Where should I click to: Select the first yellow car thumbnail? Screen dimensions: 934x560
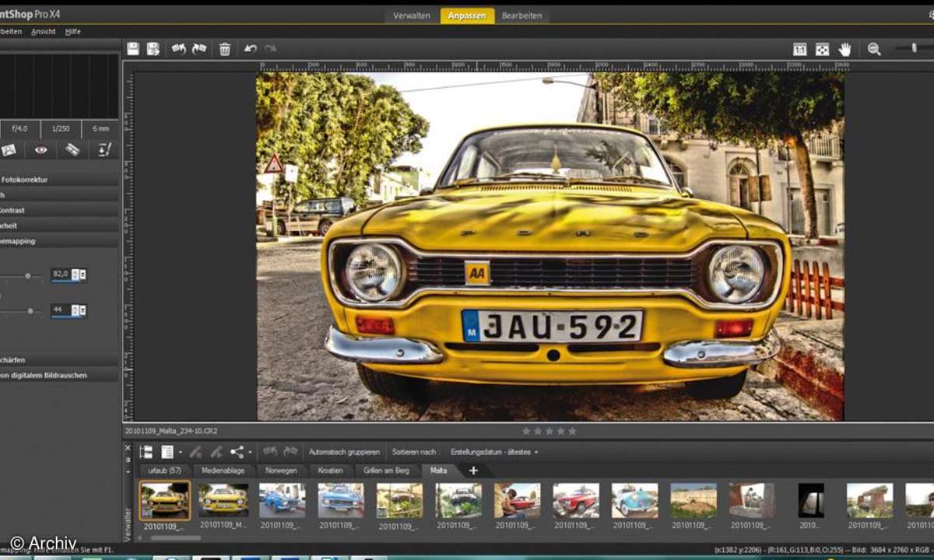[x=165, y=500]
